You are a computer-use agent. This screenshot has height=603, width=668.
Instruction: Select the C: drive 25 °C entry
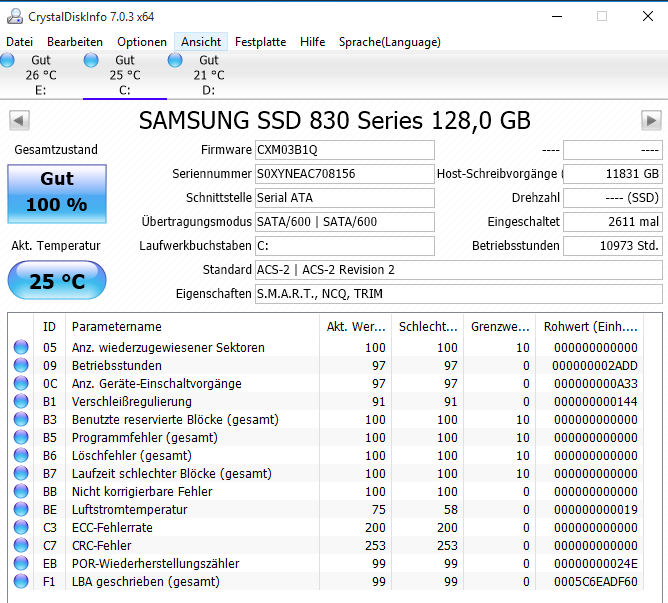coord(125,75)
